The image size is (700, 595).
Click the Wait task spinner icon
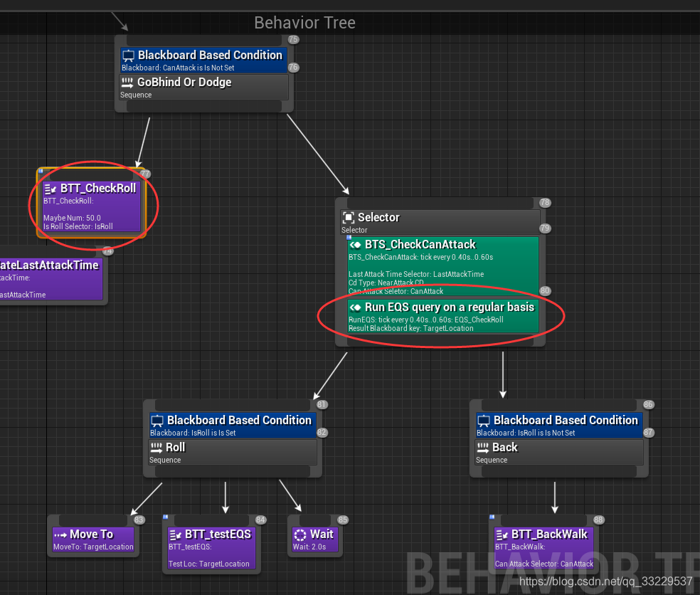pyautogui.click(x=300, y=535)
